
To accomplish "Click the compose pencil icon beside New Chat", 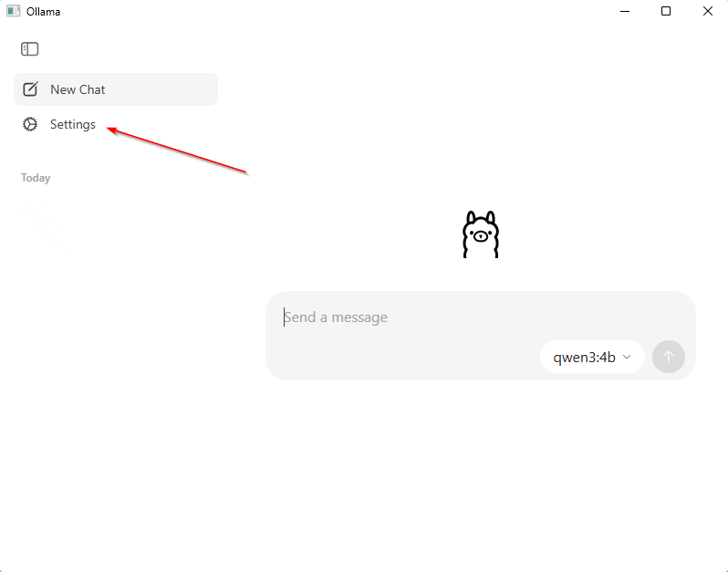I will pyautogui.click(x=31, y=89).
